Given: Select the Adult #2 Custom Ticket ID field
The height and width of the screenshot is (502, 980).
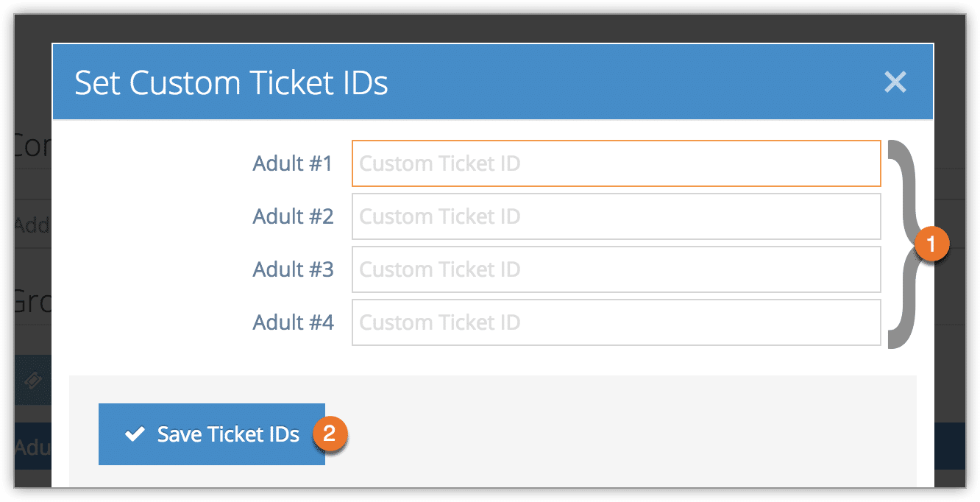Looking at the screenshot, I should (x=617, y=216).
